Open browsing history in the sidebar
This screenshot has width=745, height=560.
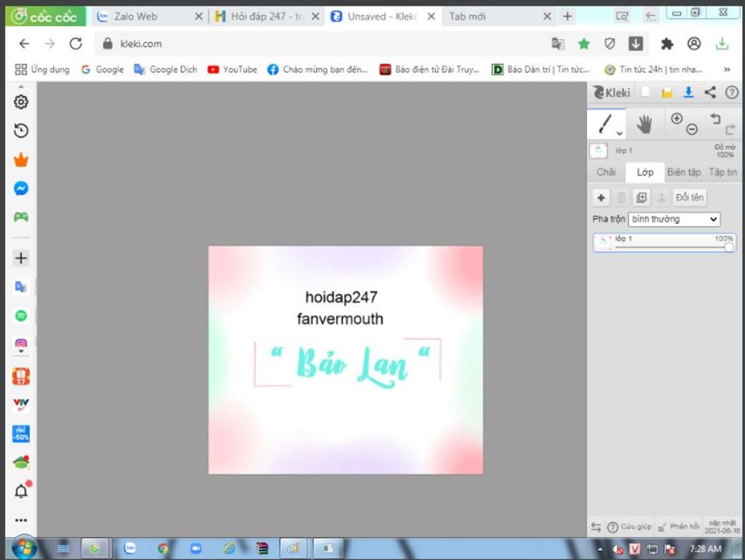click(21, 131)
